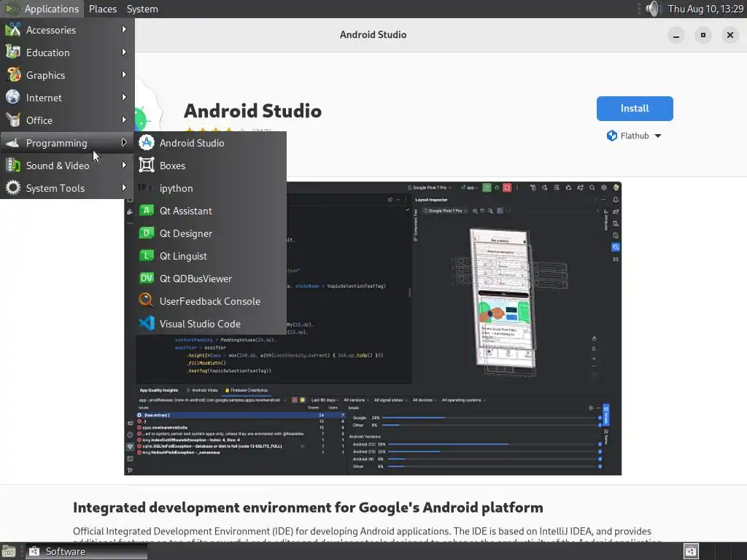Open Visual Studio Code from menu
The height and width of the screenshot is (560, 747).
pos(210,324)
